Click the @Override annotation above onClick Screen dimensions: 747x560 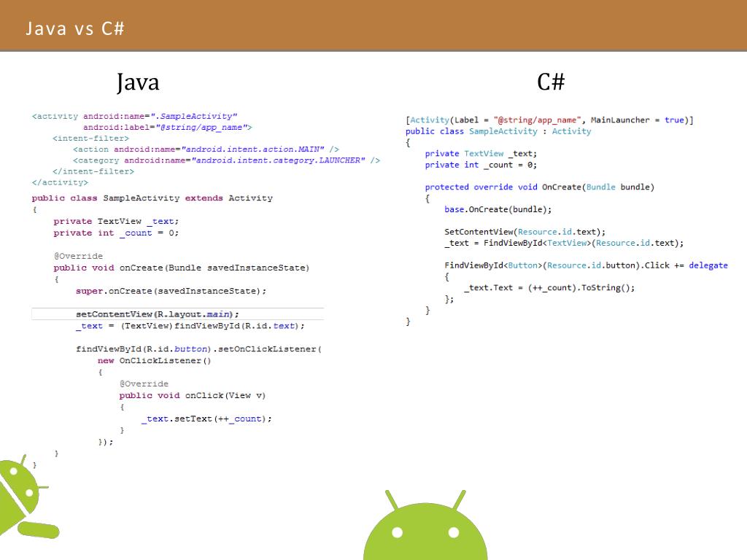click(x=144, y=384)
